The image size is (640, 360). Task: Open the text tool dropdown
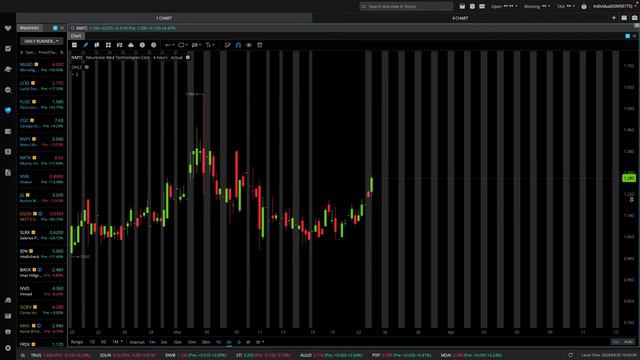[210, 45]
